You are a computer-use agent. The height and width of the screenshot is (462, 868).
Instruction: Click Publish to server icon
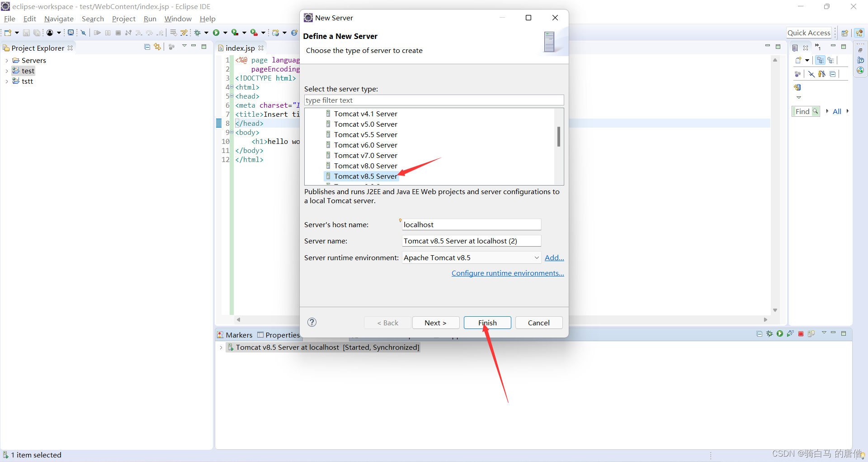[x=811, y=333]
